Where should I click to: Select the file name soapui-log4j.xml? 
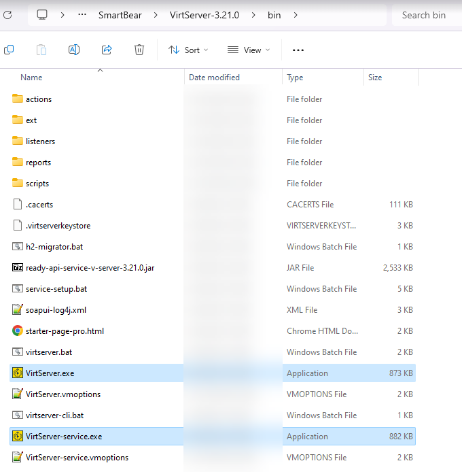56,310
